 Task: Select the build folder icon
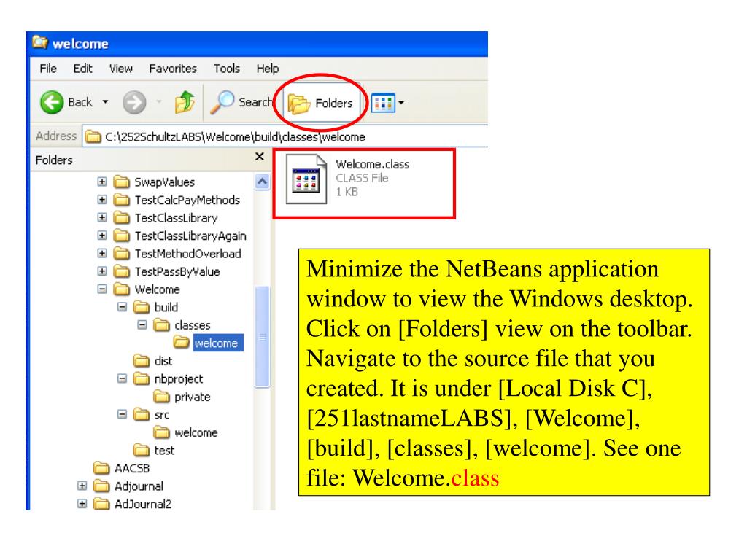[x=142, y=307]
